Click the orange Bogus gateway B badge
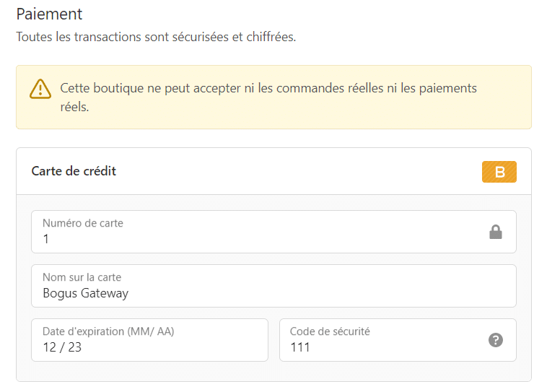 tap(499, 172)
